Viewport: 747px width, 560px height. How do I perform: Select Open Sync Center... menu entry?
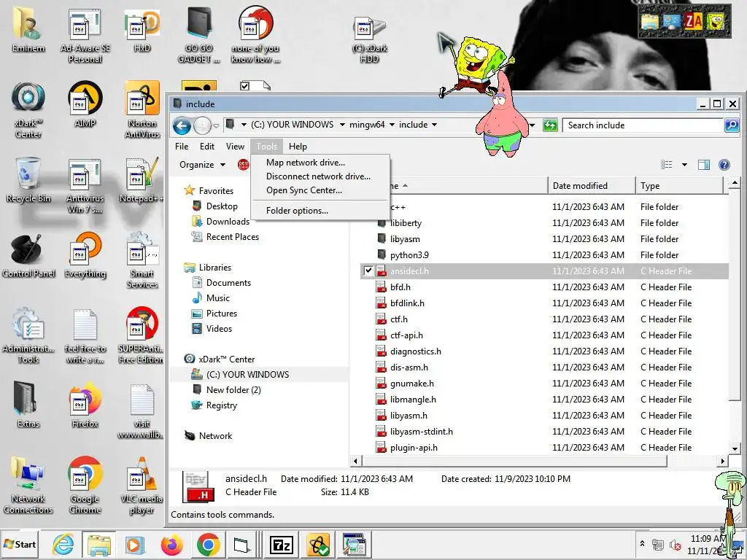(x=320, y=190)
